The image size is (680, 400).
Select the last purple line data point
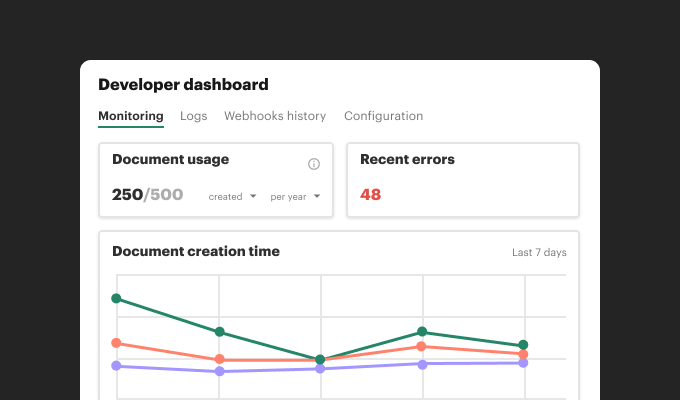point(523,363)
